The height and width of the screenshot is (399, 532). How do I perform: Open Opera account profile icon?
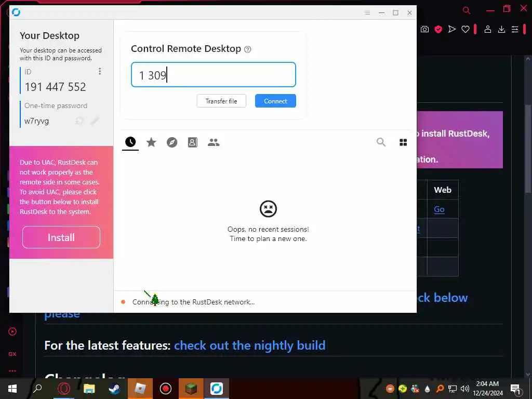click(487, 30)
